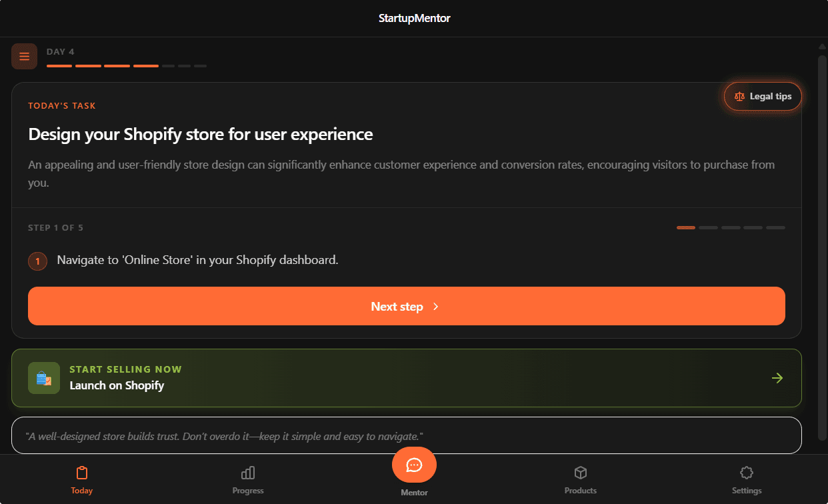Click the chevron inside the Next step button
Viewport: 828px width, 504px height.
pyautogui.click(x=436, y=307)
